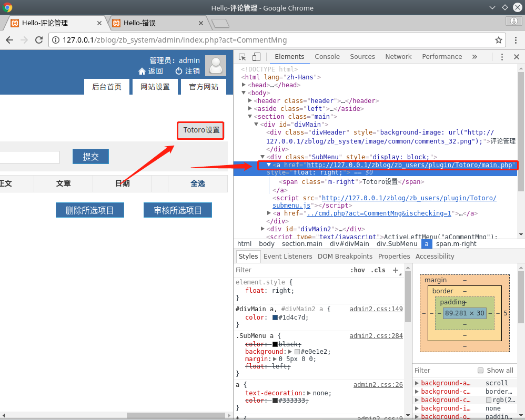525x420 pixels.
Task: Open the Chrome three-dot menu
Action: pyautogui.click(x=516, y=40)
